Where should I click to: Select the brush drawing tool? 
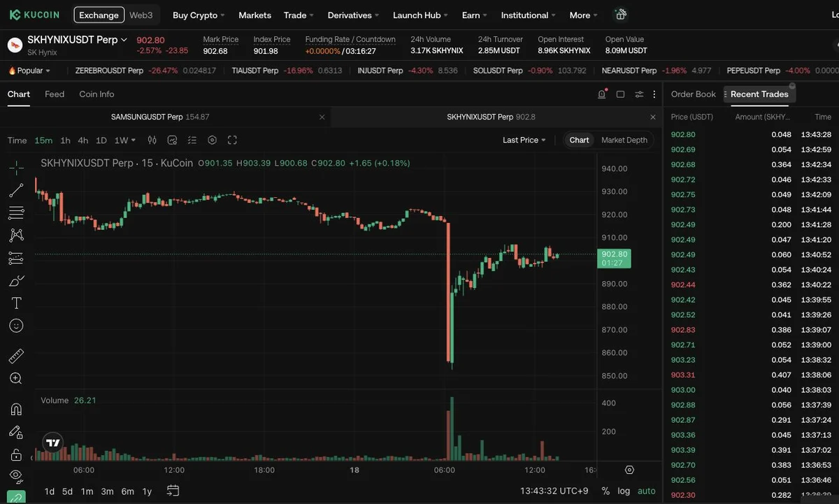[16, 281]
